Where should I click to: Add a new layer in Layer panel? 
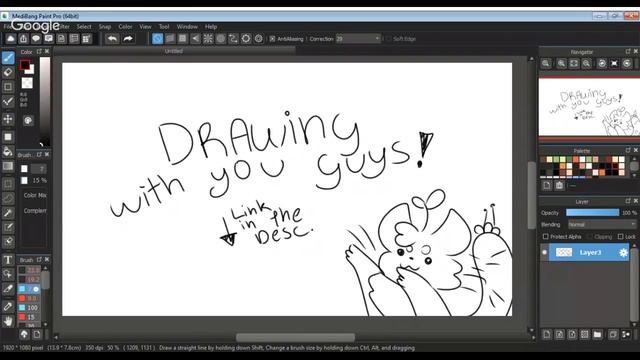(547, 335)
